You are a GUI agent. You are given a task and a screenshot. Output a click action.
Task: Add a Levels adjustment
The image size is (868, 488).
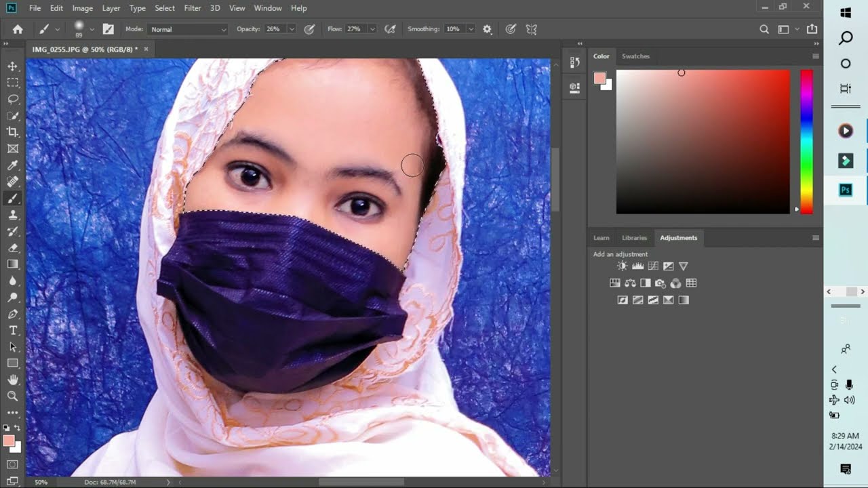click(637, 266)
